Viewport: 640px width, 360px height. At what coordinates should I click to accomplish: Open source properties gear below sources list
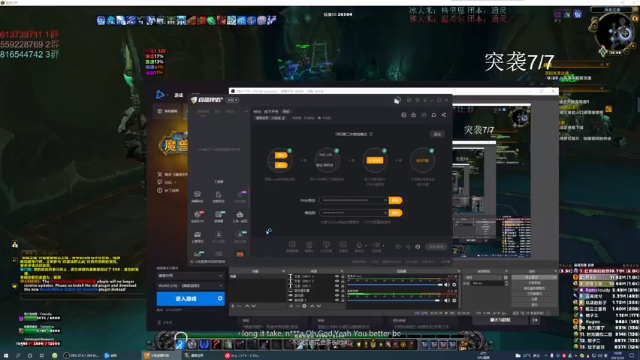coord(304,306)
